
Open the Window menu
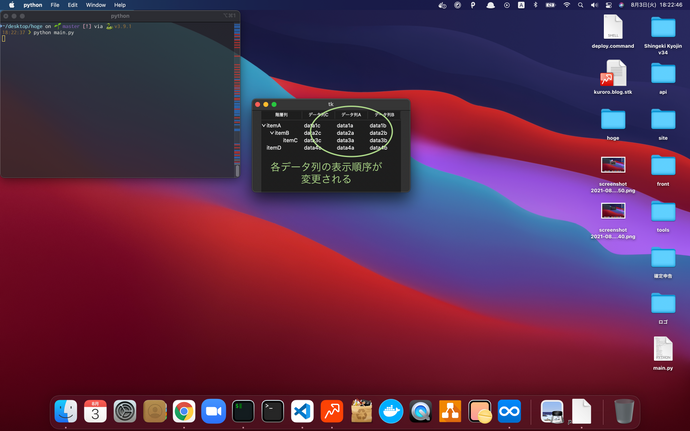point(95,5)
